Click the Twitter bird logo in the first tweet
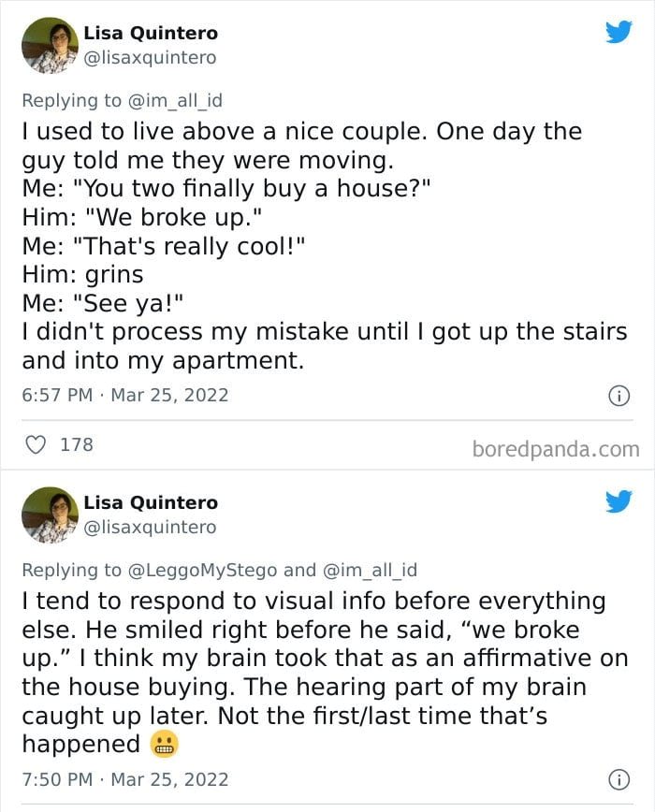Viewport: 655px width, 812px height. pyautogui.click(x=619, y=34)
